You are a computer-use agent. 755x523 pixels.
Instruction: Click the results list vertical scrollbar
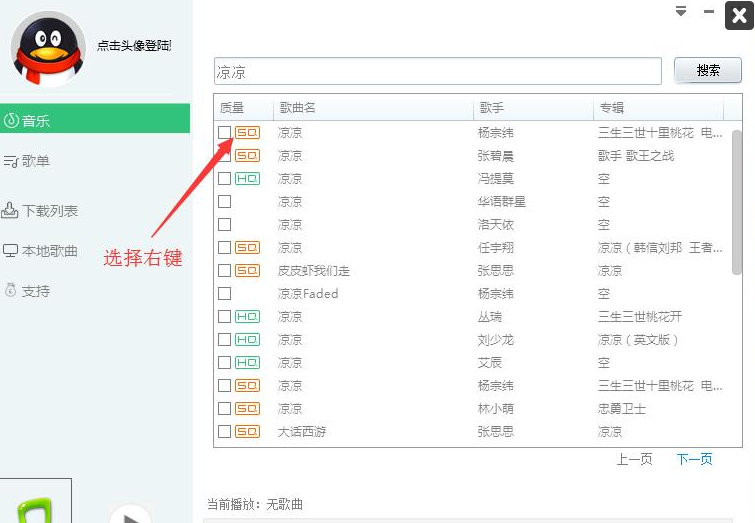(x=736, y=202)
